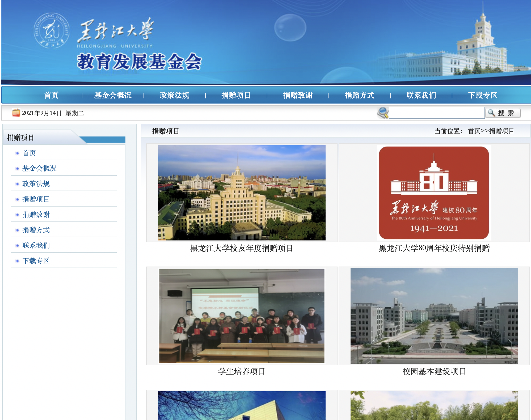Click inside the search text field
Screen dimensions: 531x420
436,113
